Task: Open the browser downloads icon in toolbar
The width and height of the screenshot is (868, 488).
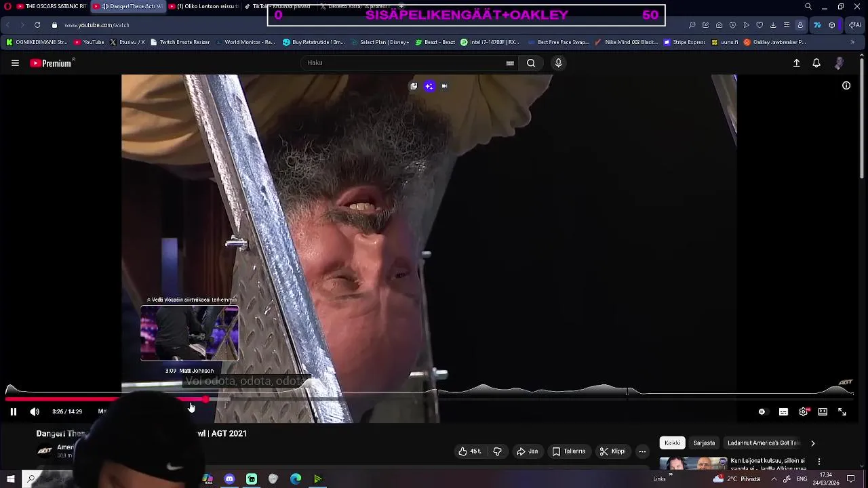Action: click(x=773, y=25)
